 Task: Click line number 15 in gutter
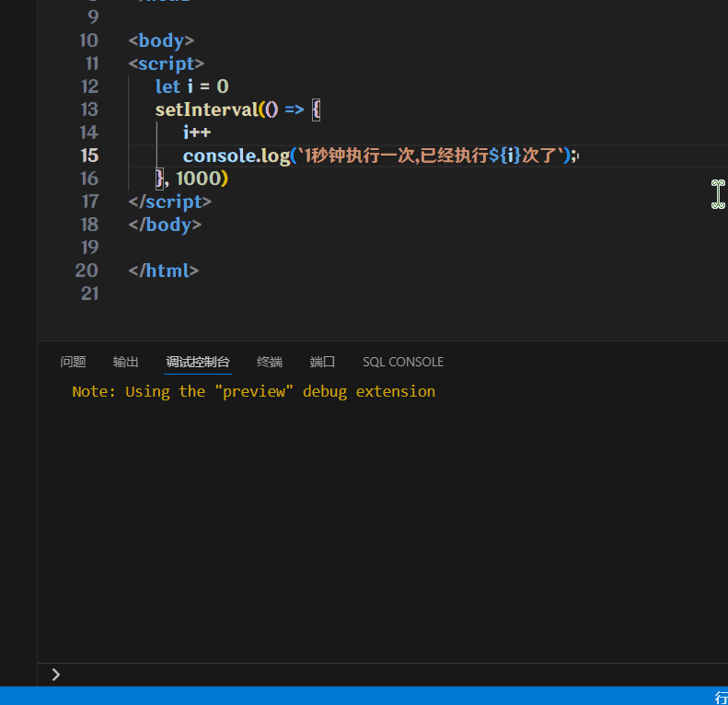[x=89, y=156]
